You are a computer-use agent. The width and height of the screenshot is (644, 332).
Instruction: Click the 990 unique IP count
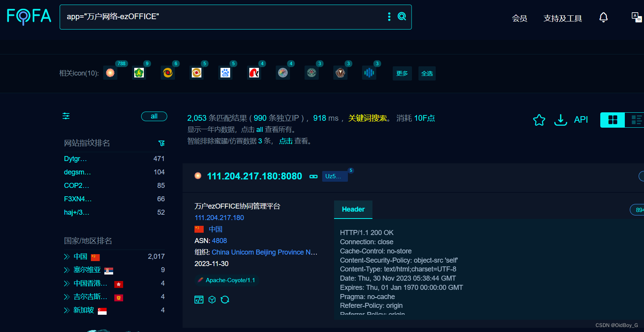click(260, 118)
